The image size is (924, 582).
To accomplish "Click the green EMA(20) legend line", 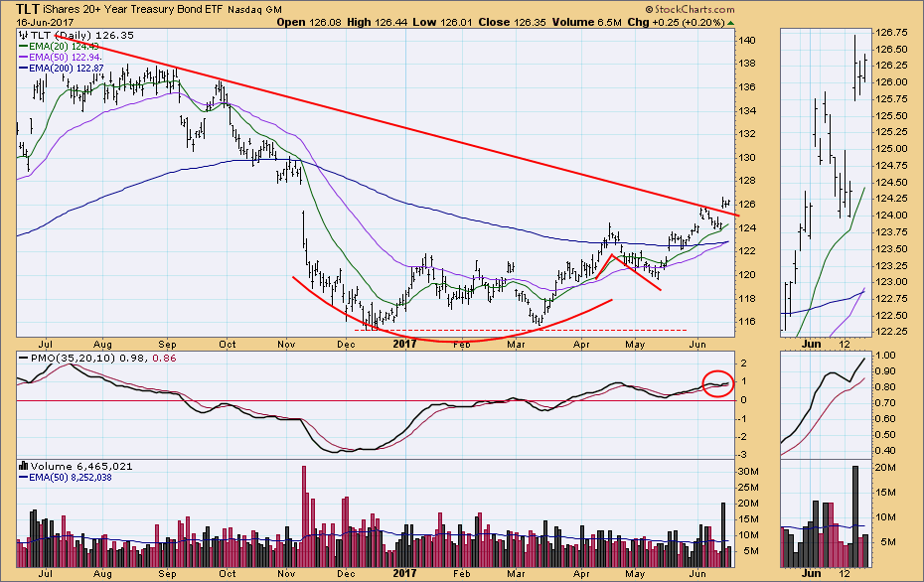I will pos(24,46).
